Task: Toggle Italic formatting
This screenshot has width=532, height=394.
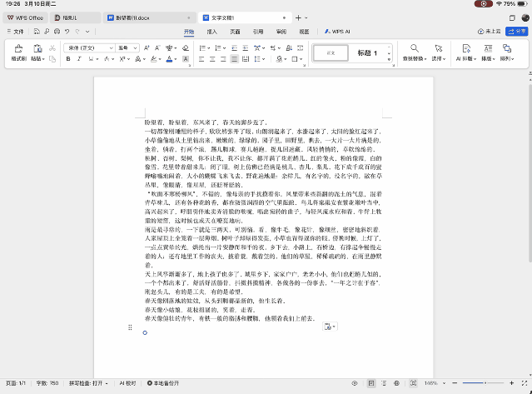Action: pos(81,60)
